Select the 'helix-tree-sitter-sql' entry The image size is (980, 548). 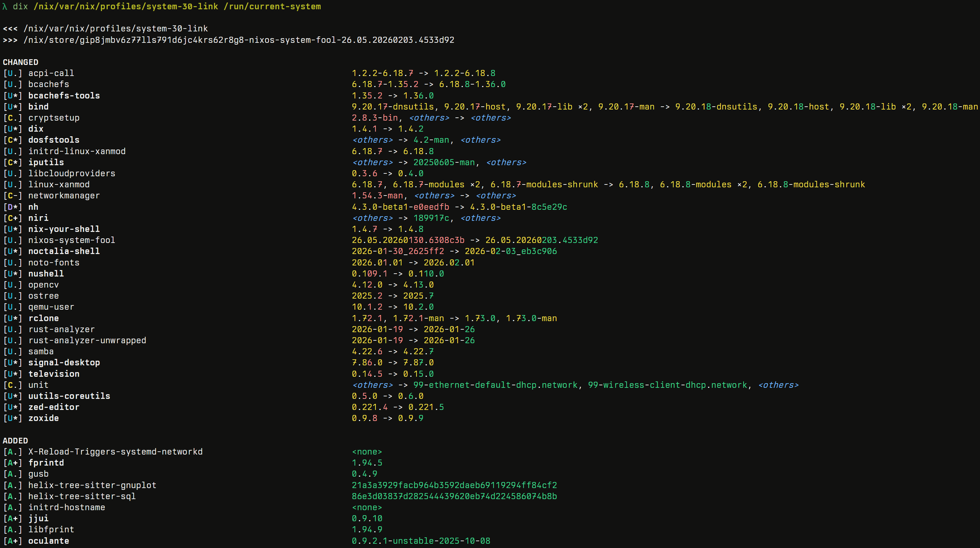82,496
